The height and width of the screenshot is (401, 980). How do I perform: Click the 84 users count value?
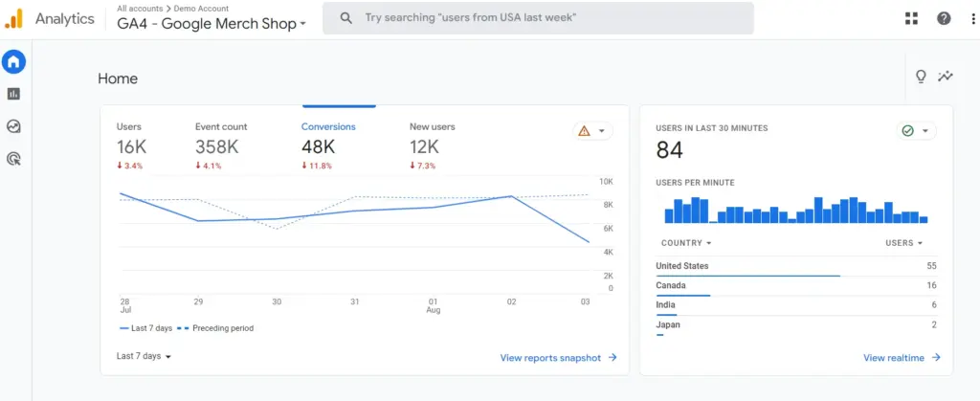(x=669, y=150)
